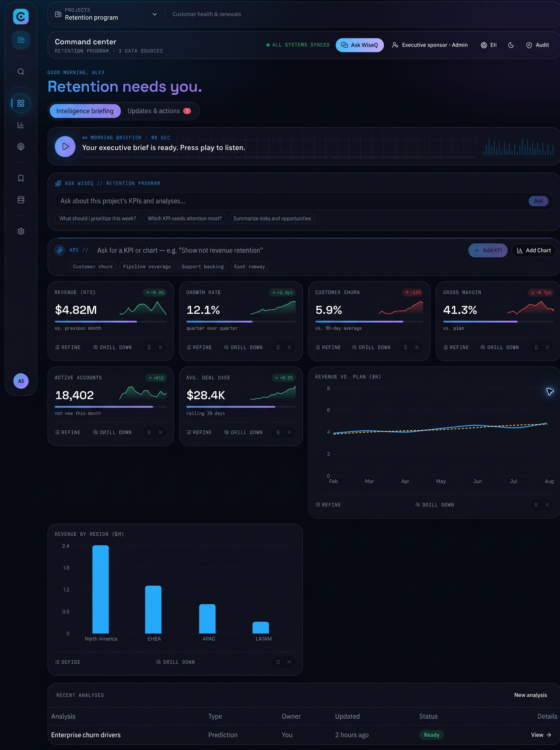Open the dashboard grid icon in sidebar
Viewport: 560px width, 750px height.
tap(21, 103)
